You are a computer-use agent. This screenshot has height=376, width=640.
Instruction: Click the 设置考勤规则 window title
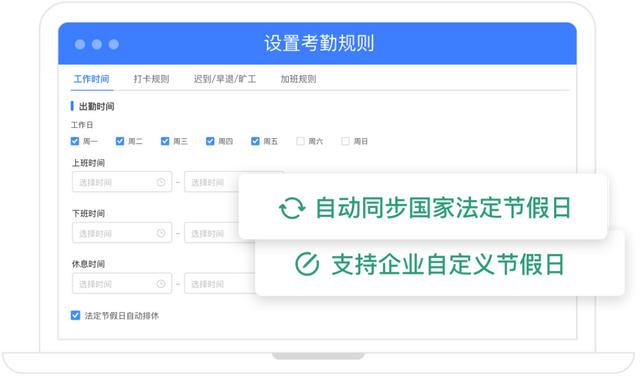319,43
